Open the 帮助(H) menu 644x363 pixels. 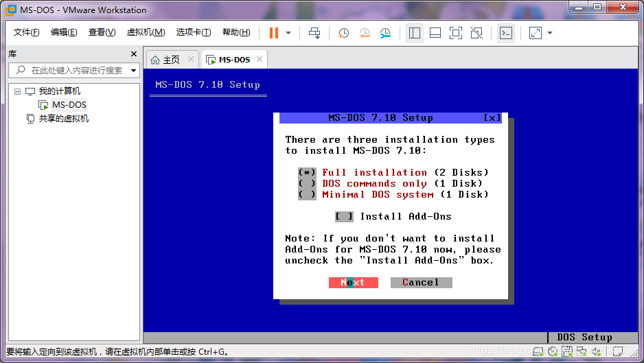(236, 32)
